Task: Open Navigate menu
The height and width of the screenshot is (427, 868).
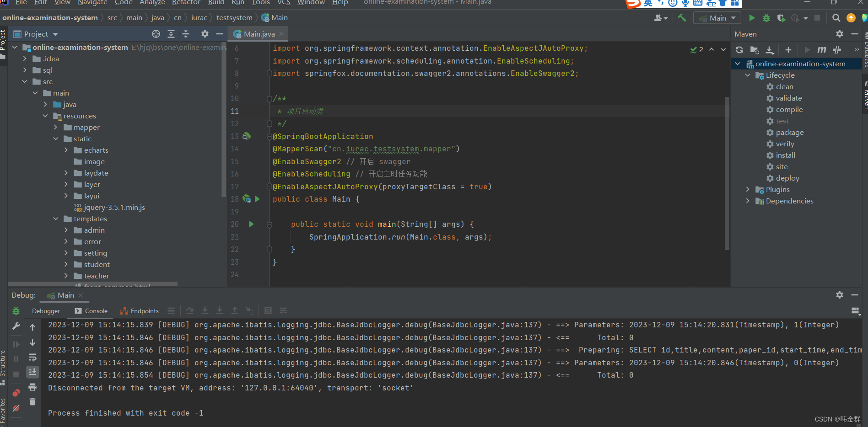Action: point(92,2)
